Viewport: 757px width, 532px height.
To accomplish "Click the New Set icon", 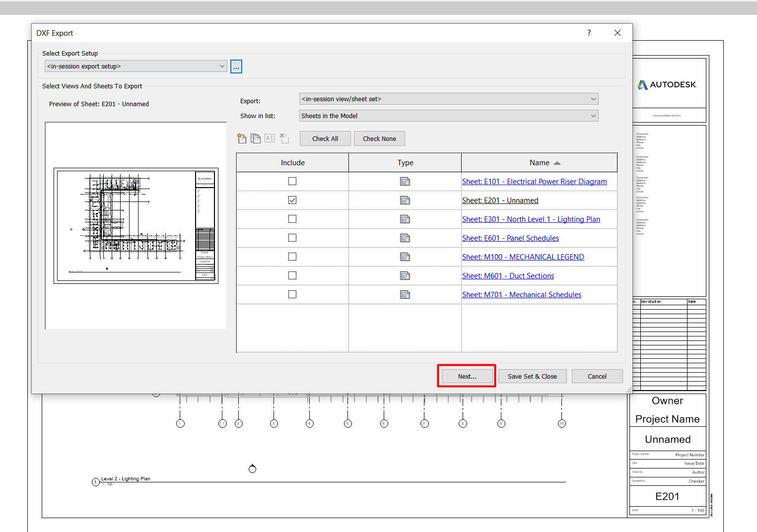I will (242, 138).
